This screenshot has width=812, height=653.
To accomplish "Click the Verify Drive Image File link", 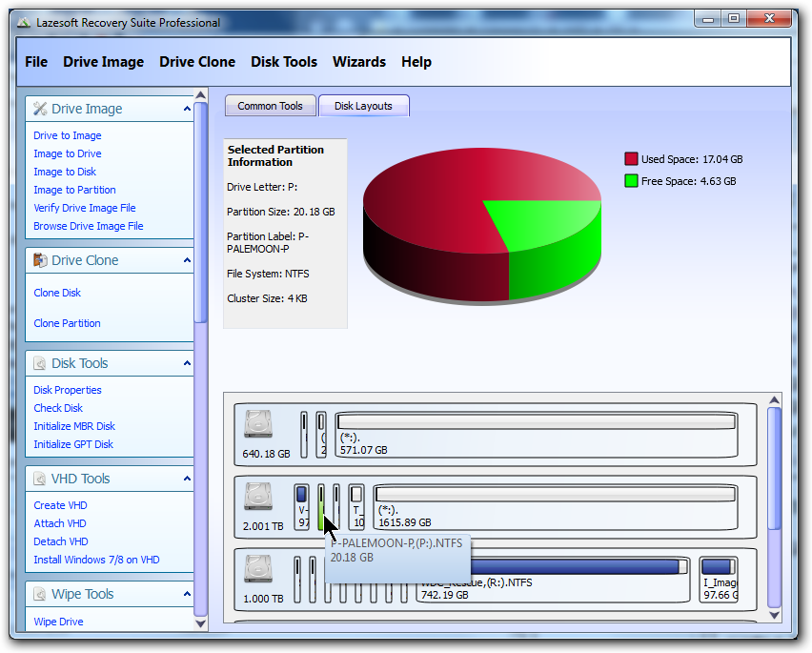I will tap(85, 208).
